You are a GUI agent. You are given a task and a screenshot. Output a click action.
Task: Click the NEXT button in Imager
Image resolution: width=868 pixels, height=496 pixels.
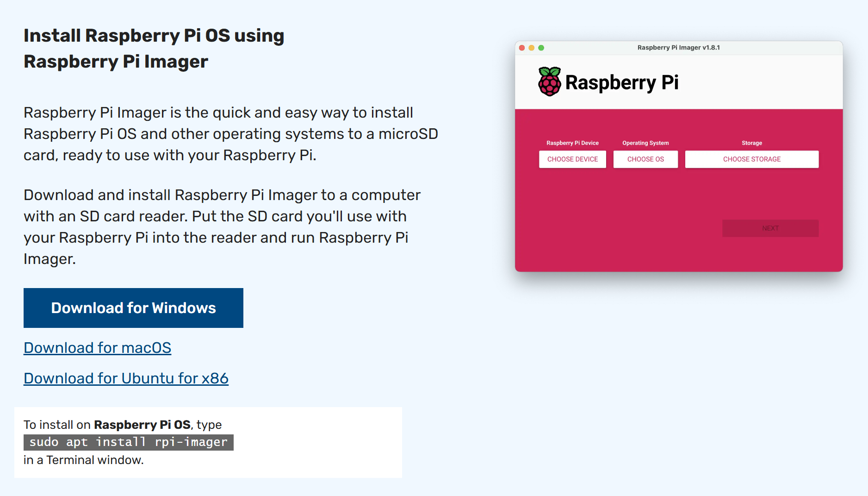coord(770,228)
